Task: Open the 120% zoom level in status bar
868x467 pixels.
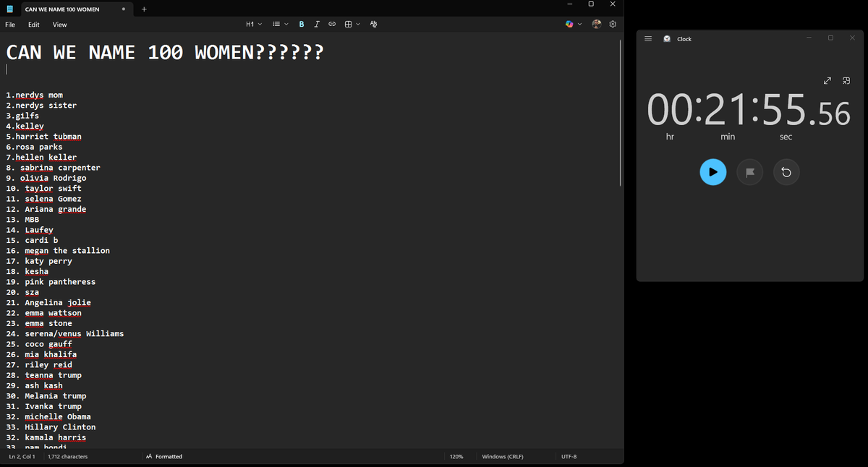Action: coord(456,457)
